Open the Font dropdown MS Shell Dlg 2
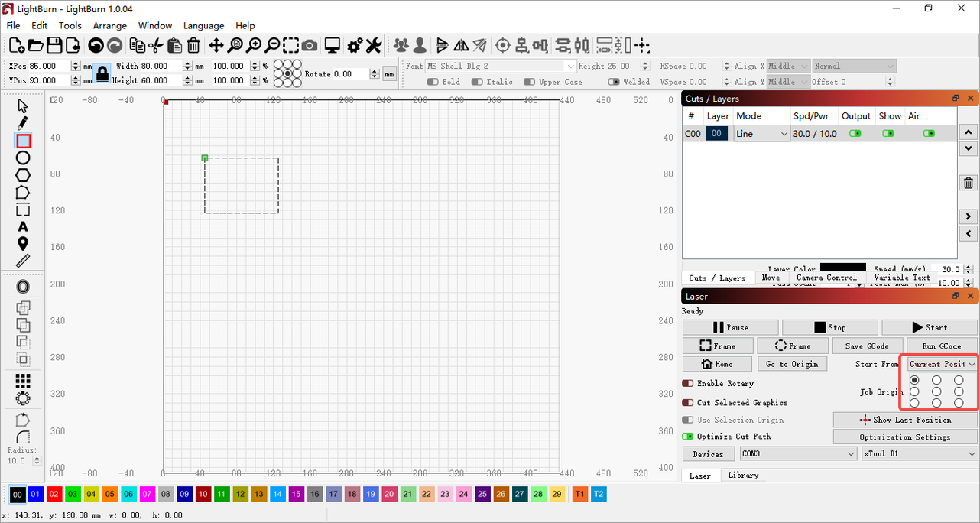Viewport: 980px width, 523px height. point(501,67)
